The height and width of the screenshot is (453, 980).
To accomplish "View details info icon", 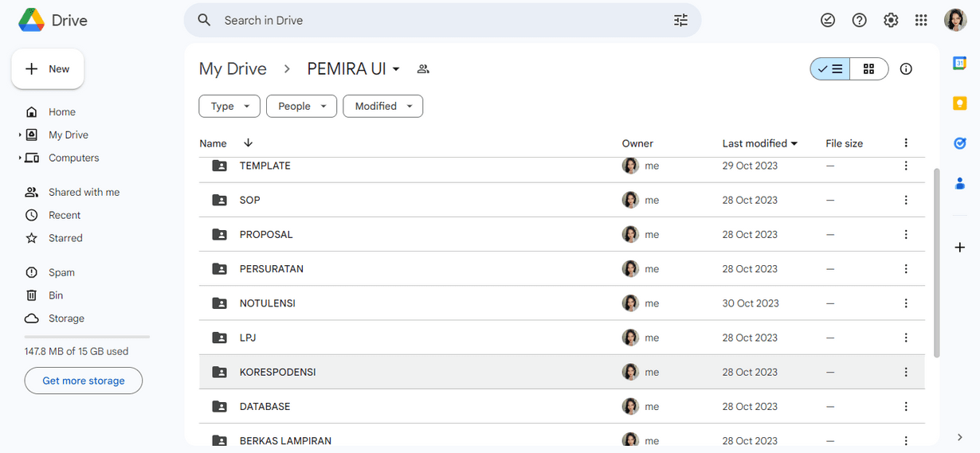I will pos(906,68).
